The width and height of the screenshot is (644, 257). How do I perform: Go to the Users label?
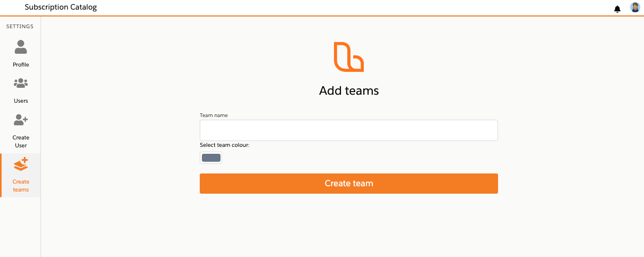(21, 101)
